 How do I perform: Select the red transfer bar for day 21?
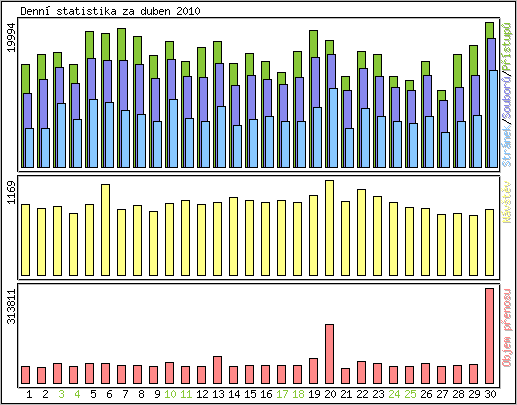pos(345,376)
